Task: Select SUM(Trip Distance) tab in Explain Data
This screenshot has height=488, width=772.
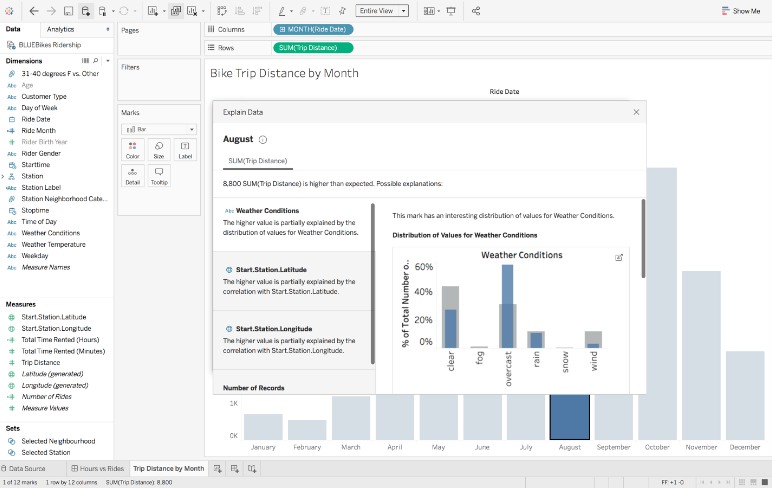Action: pos(257,161)
